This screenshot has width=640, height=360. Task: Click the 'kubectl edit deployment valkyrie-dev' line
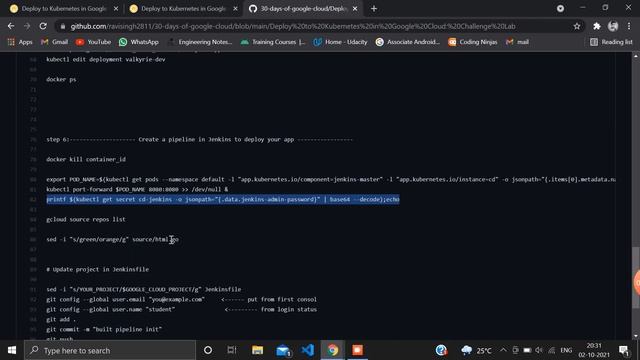106,59
